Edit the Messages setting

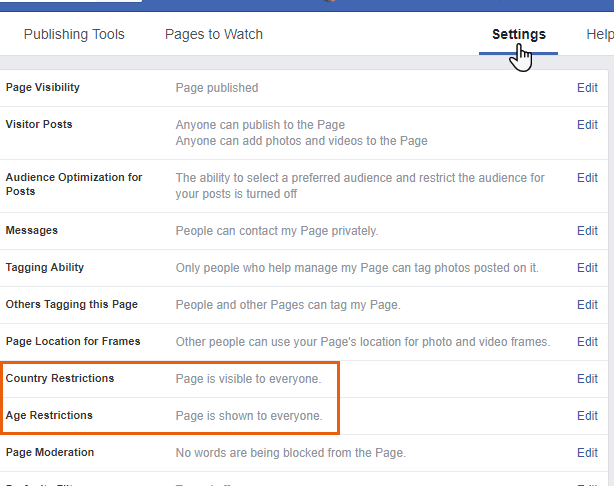click(x=587, y=231)
